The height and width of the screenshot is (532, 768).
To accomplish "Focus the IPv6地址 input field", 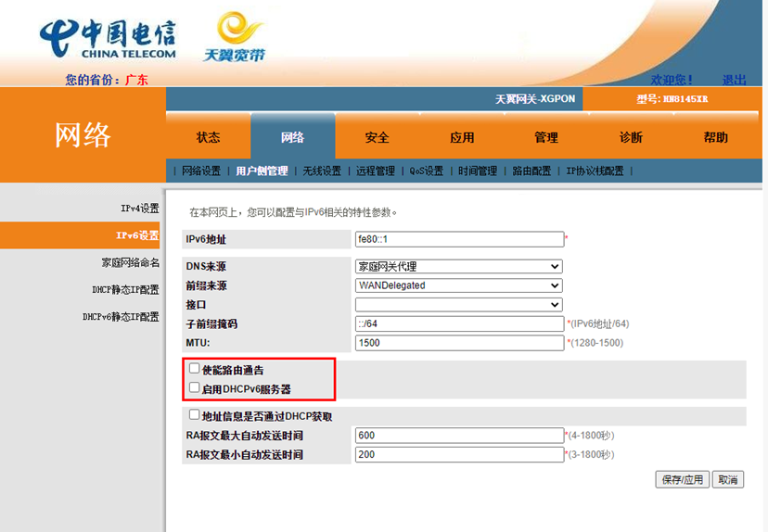I will 459,239.
